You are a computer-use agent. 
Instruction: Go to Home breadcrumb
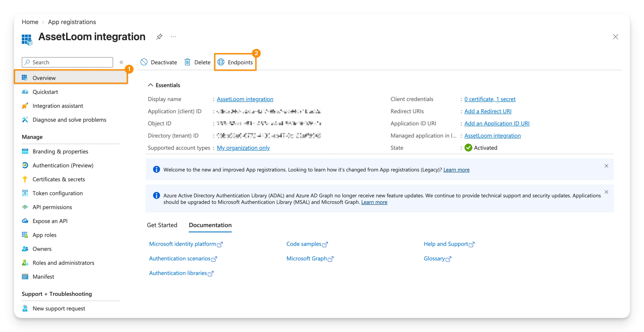tap(30, 22)
